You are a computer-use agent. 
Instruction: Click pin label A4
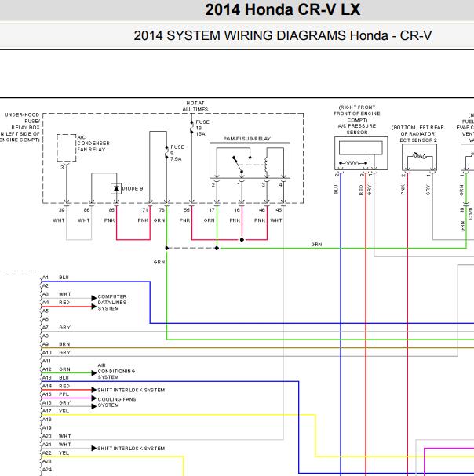(46, 303)
